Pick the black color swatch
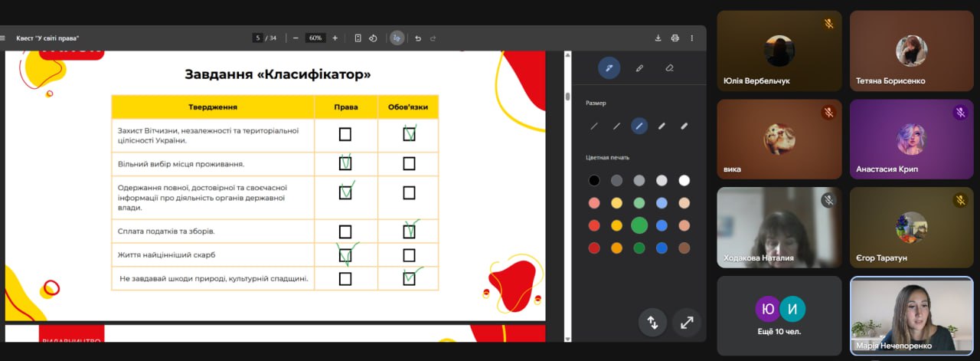980x361 pixels. tap(594, 180)
